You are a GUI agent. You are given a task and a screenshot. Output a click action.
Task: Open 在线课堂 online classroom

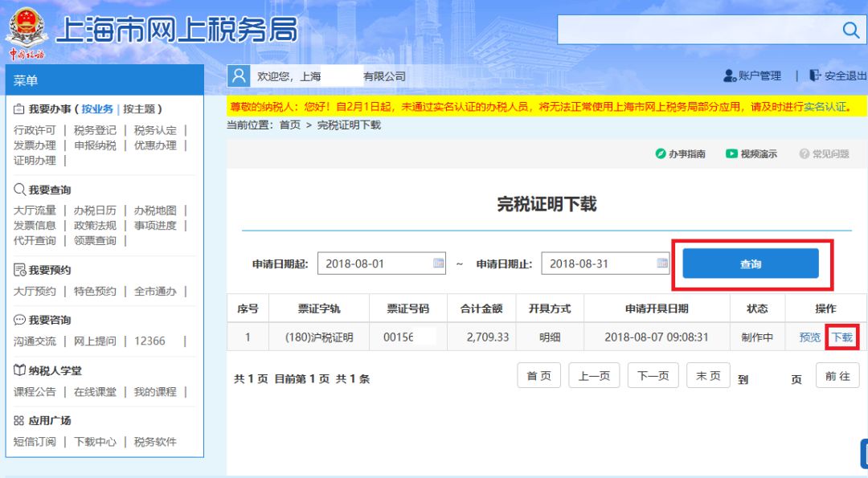click(x=95, y=392)
